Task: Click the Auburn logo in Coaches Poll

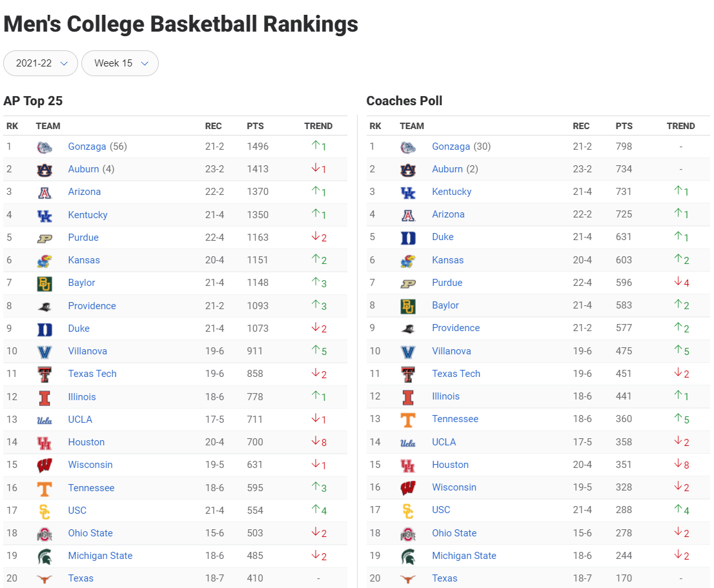Action: coord(408,170)
